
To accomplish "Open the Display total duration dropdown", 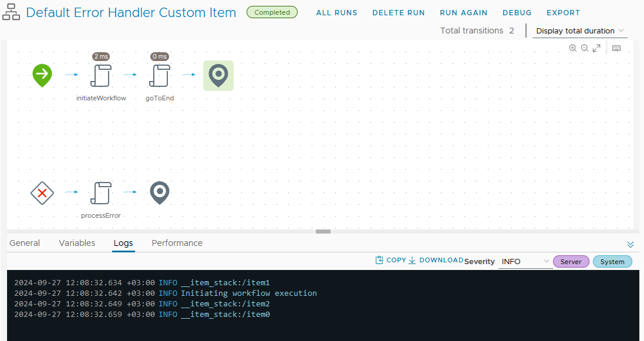I will point(580,31).
